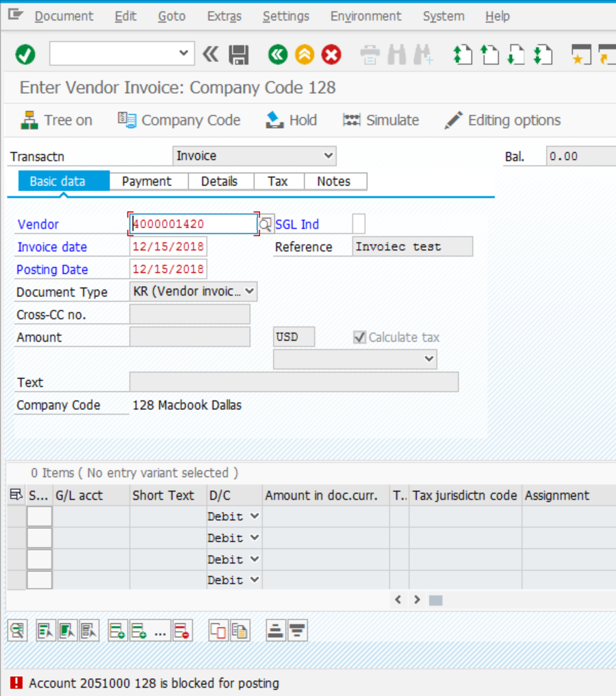The width and height of the screenshot is (616, 696).
Task: Click the Hold button
Action: coord(291,120)
